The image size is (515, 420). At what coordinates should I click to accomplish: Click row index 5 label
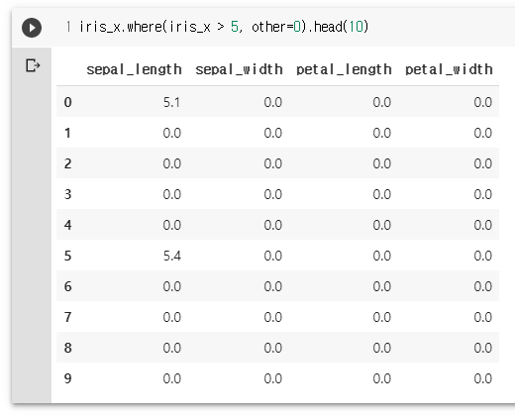pyautogui.click(x=67, y=256)
